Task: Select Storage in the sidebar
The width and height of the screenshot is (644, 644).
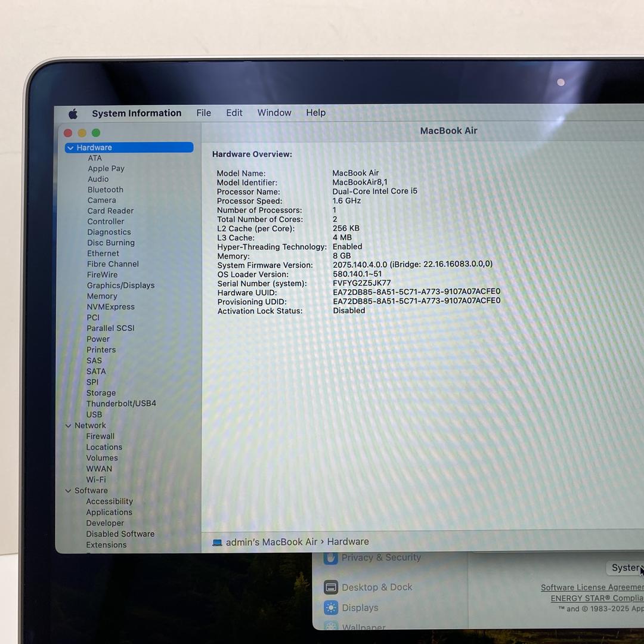Action: (101, 393)
